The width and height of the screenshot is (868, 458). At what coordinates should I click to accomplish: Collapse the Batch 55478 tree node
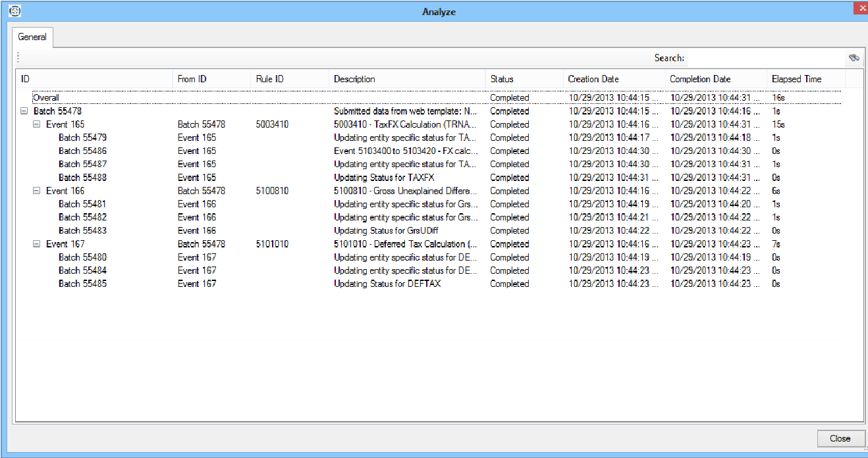(24, 111)
